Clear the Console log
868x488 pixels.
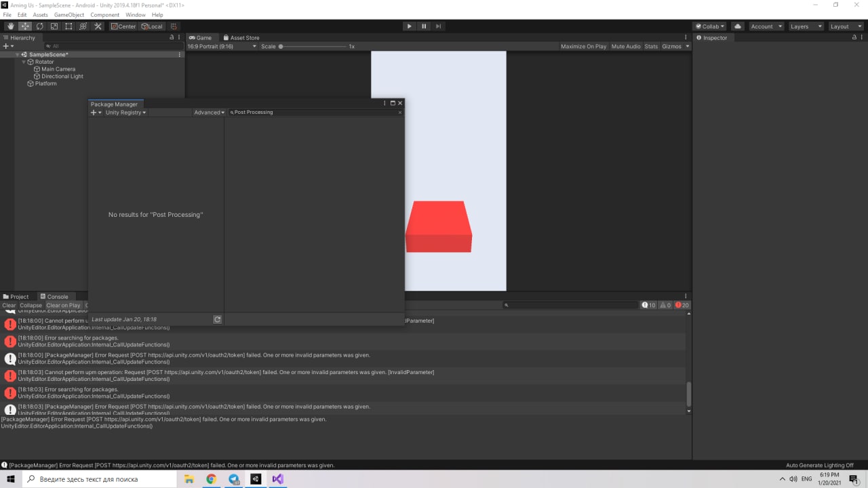tap(9, 305)
